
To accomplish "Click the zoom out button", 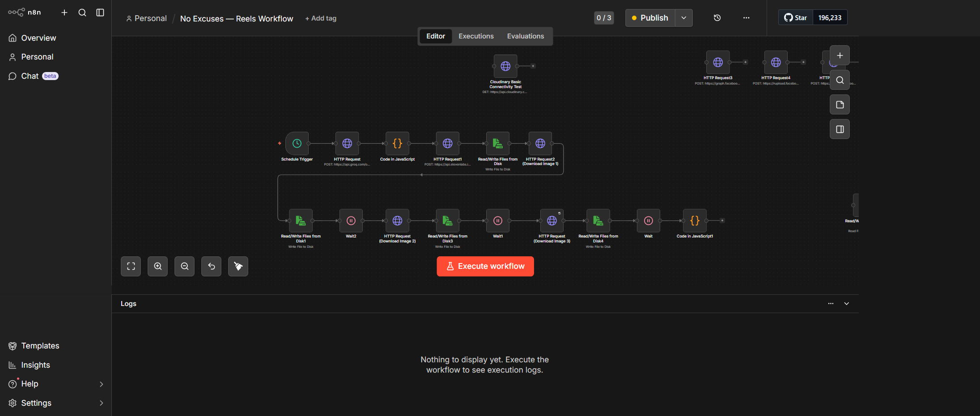I will point(185,267).
